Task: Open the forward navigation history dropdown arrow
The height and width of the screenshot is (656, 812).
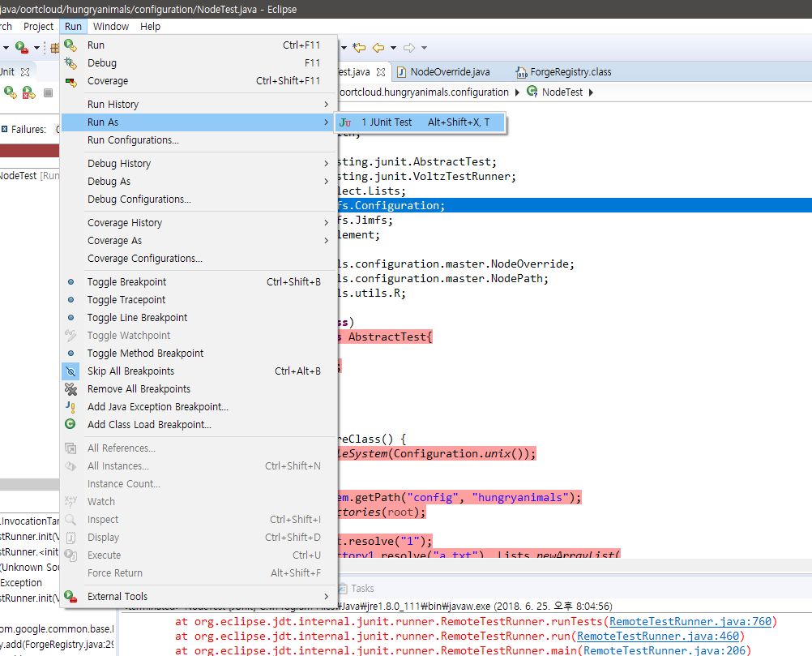Action: [424, 48]
